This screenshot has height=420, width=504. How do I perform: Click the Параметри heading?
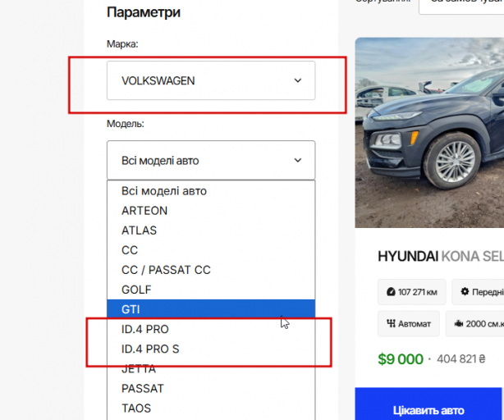pos(144,12)
